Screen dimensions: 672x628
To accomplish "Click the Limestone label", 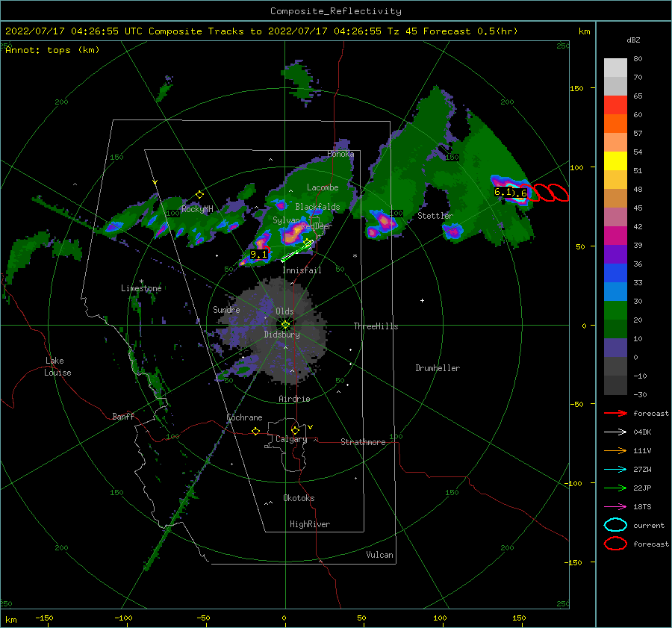I will pyautogui.click(x=141, y=288).
